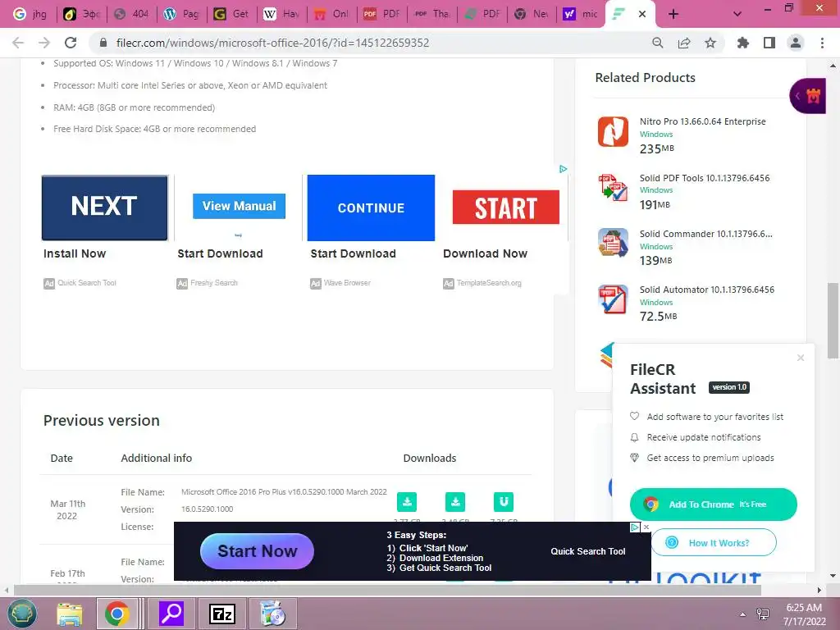840x630 pixels.
Task: Open the Extensions puzzle icon
Action: 743,43
